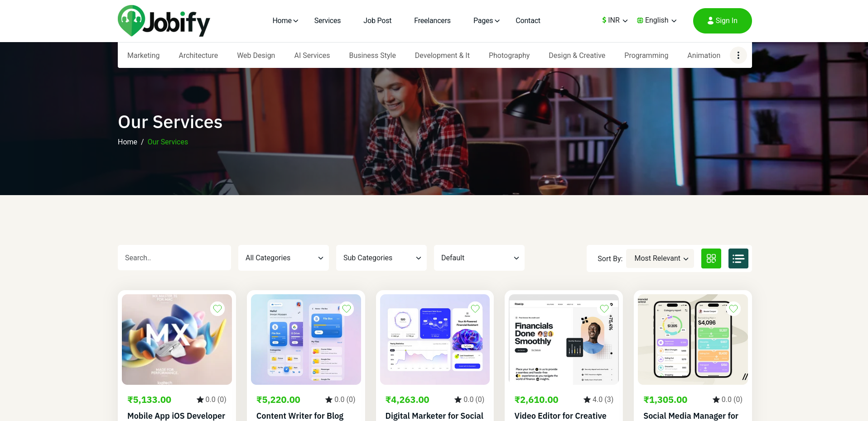
Task: Click the Sign In button
Action: 722,21
